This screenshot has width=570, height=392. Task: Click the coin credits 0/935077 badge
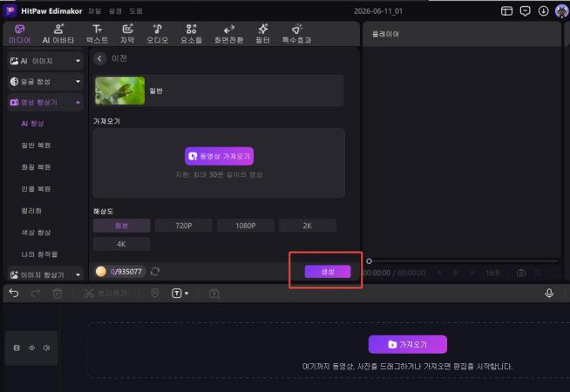[119, 272]
